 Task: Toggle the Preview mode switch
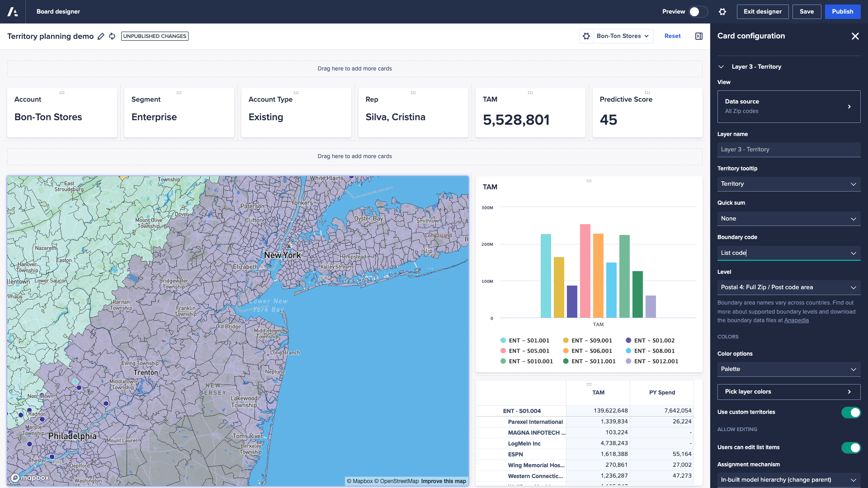[698, 11]
